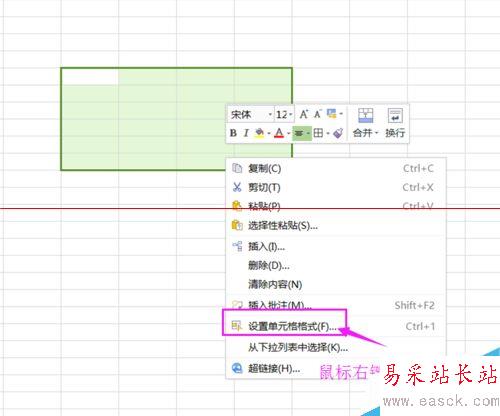Viewport: 500px width, 416px height.
Task: Open the alignment dropdown arrow
Action: tap(308, 133)
